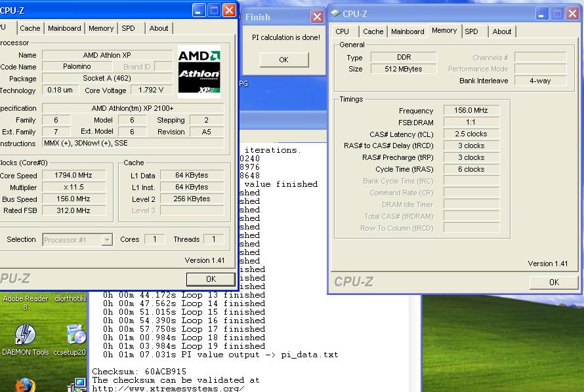Click the Package Socket A (462) field

click(x=107, y=78)
